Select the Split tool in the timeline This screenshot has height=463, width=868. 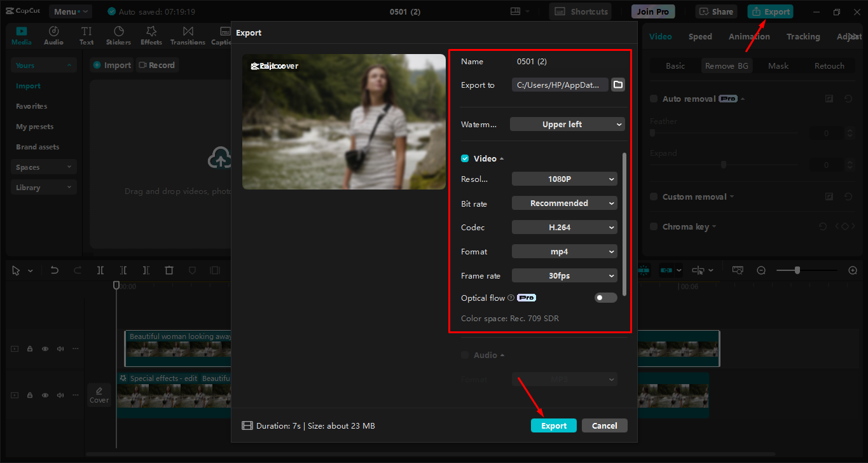tap(100, 270)
